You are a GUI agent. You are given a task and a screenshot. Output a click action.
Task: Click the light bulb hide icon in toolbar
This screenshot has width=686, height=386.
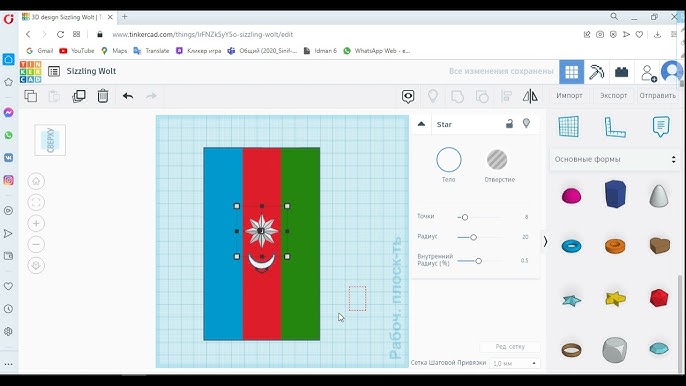coord(433,96)
